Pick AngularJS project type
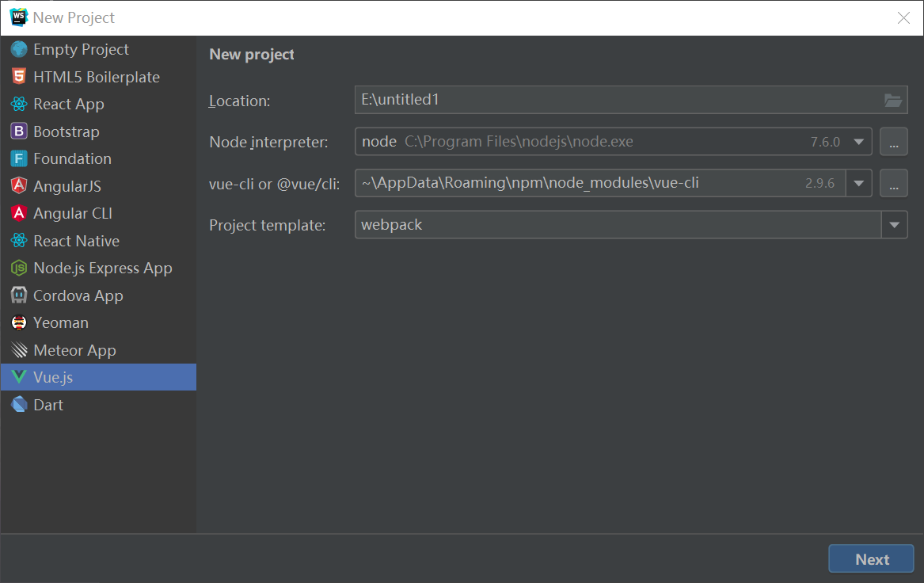Screen dimensions: 924x583 point(98,186)
